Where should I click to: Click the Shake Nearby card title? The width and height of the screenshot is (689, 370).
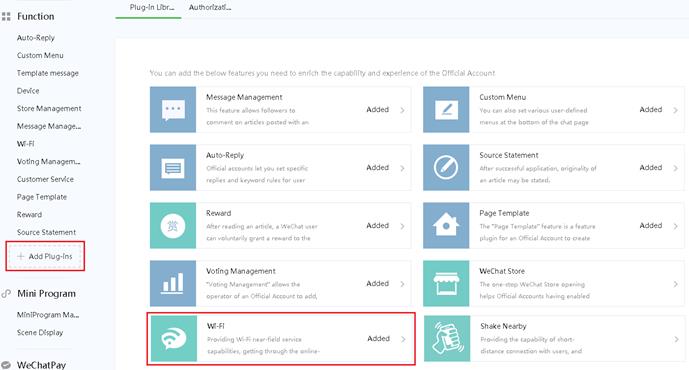click(503, 326)
